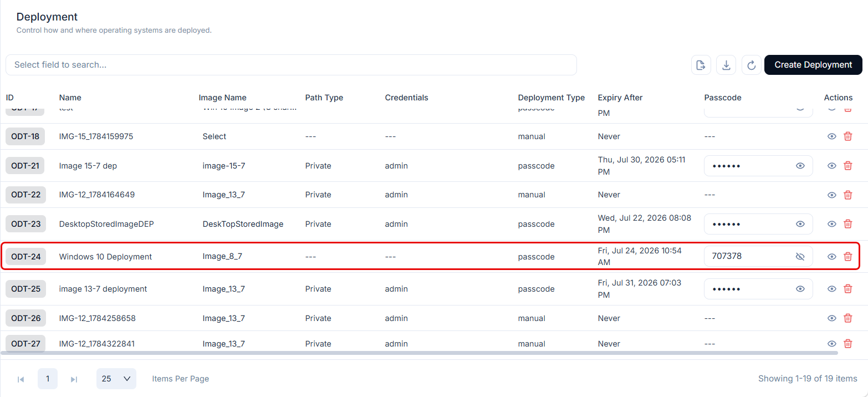Delete deployment ODT-18
This screenshot has height=397, width=868.
847,136
